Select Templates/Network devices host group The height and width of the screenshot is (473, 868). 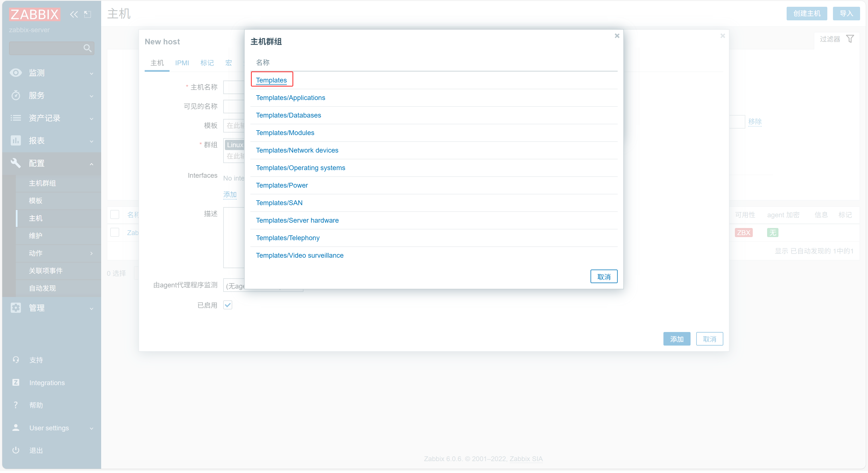(297, 150)
